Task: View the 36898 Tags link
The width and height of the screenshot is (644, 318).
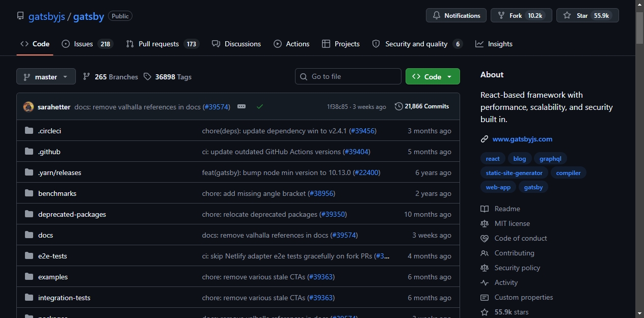Action: (167, 77)
